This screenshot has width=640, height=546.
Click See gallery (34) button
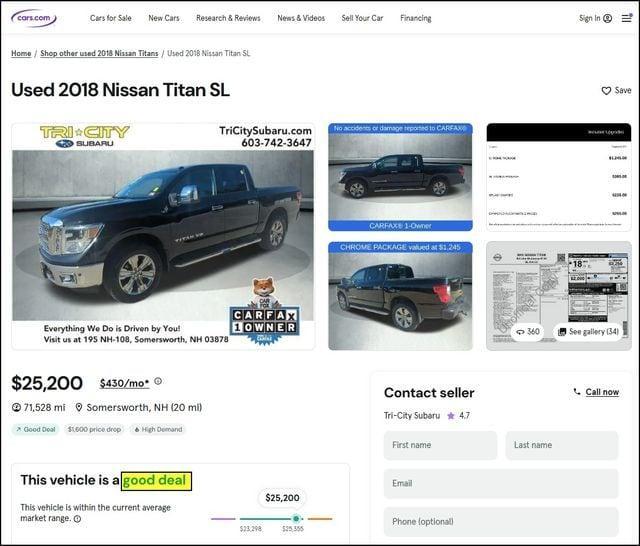point(589,331)
